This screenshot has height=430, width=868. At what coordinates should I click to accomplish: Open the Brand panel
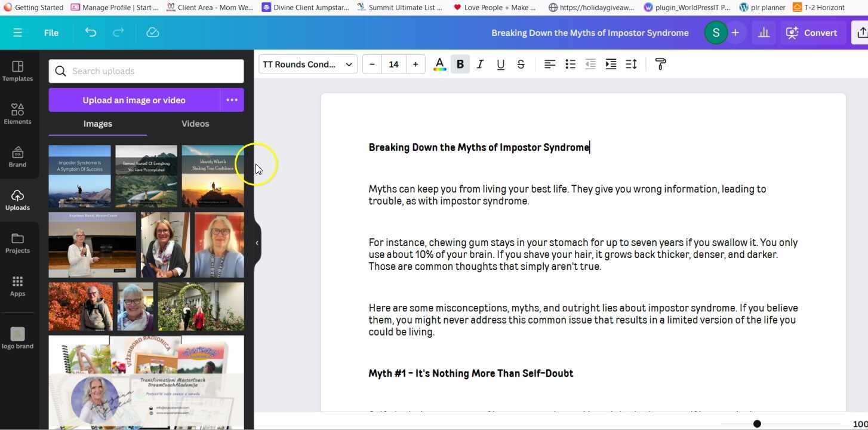point(17,157)
